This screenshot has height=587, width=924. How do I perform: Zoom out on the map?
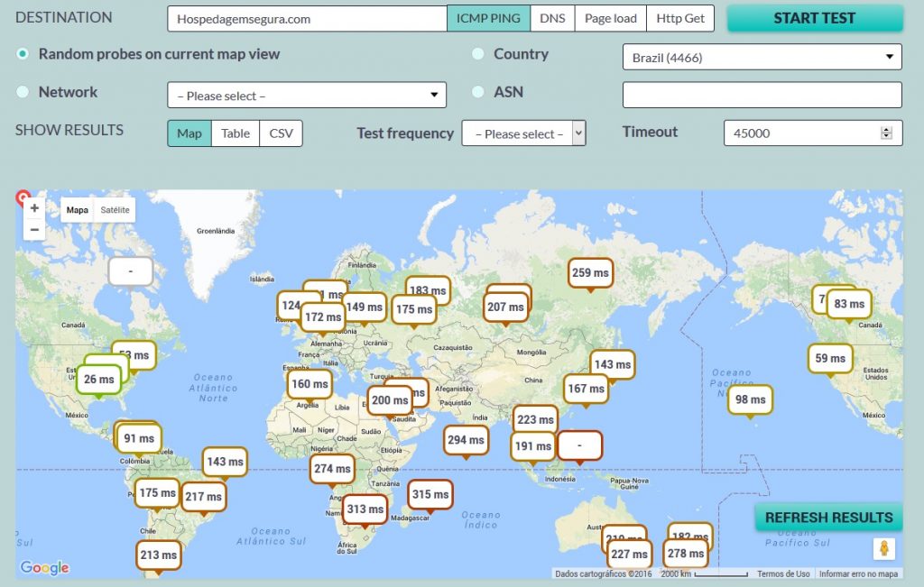point(34,230)
